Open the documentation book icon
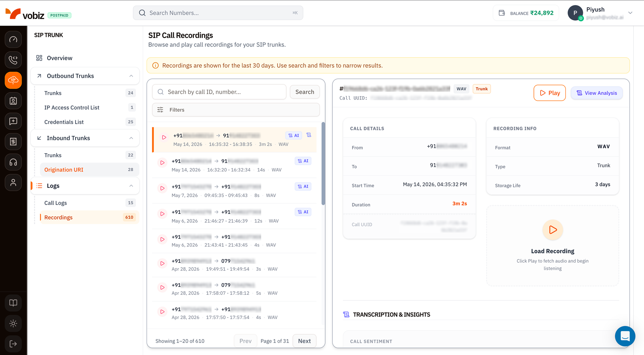 tap(13, 303)
